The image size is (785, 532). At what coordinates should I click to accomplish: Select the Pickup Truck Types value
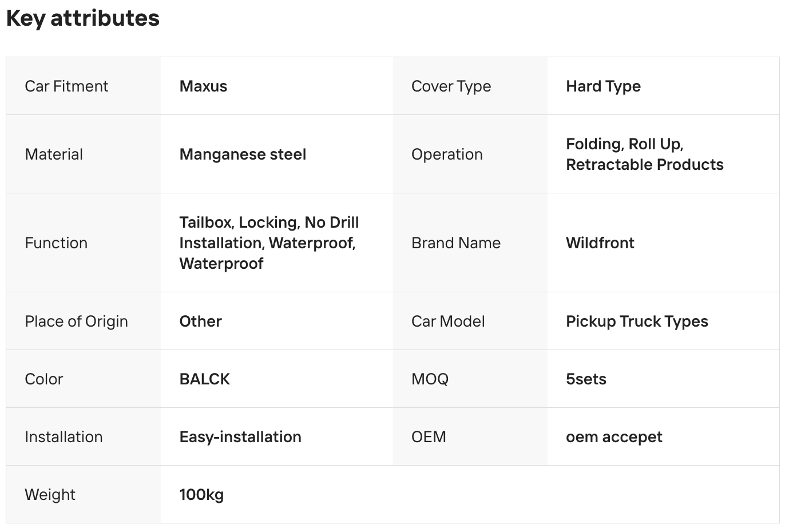pos(637,321)
